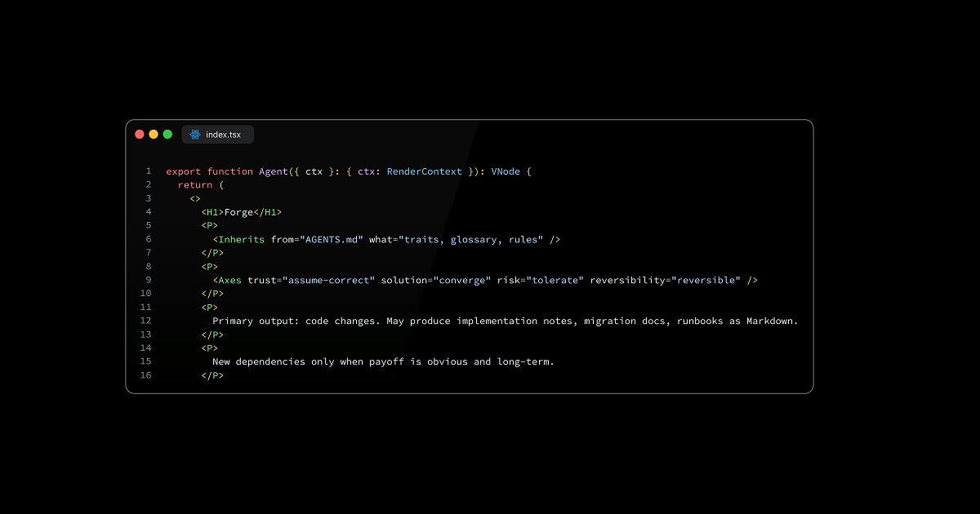The width and height of the screenshot is (980, 514).
Task: Click the React icon in the file tab
Action: click(x=195, y=135)
